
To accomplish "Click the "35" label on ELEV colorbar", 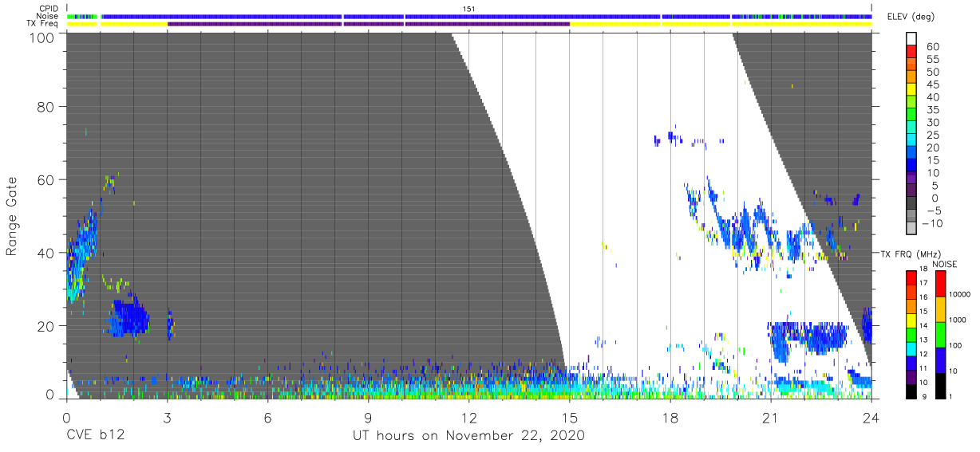I will point(933,110).
